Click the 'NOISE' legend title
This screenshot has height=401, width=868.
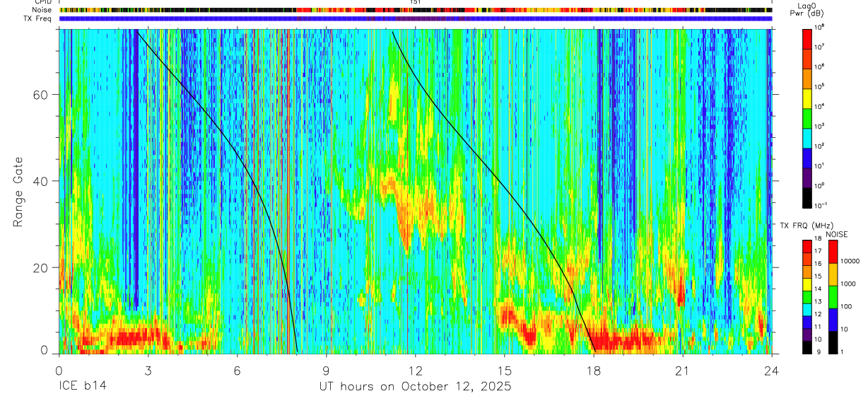pyautogui.click(x=838, y=234)
